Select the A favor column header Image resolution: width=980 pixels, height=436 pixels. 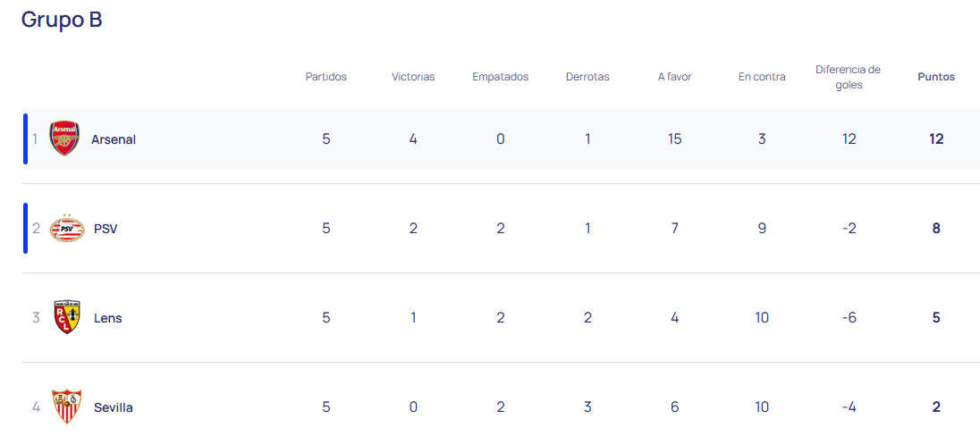click(675, 77)
